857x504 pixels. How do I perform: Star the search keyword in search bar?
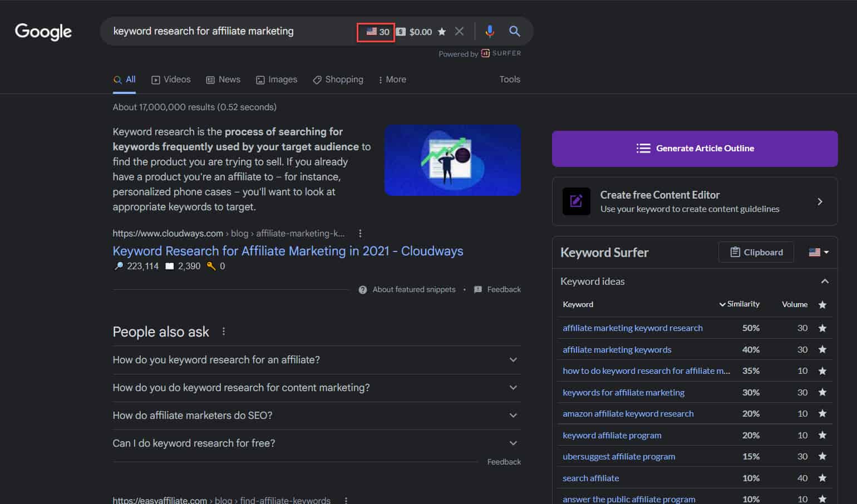(442, 32)
